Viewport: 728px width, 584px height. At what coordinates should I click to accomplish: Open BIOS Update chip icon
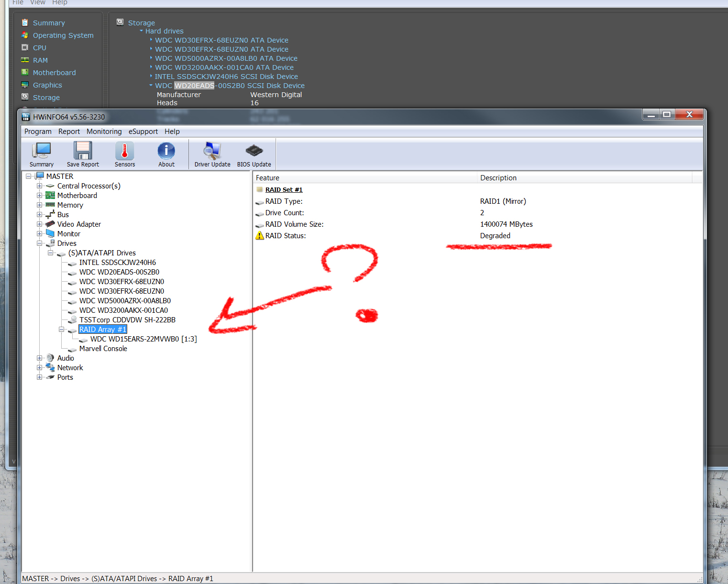(x=254, y=151)
